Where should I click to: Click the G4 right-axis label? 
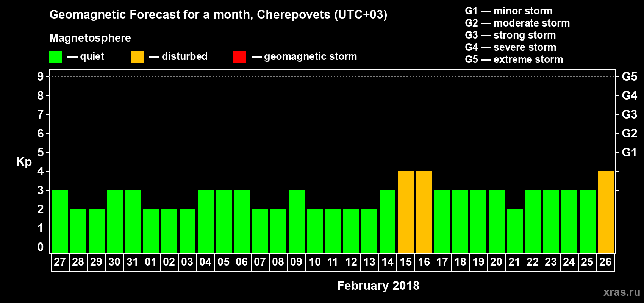click(x=630, y=95)
